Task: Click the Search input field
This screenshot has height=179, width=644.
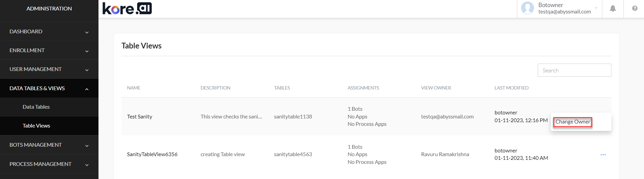Action: pos(574,70)
